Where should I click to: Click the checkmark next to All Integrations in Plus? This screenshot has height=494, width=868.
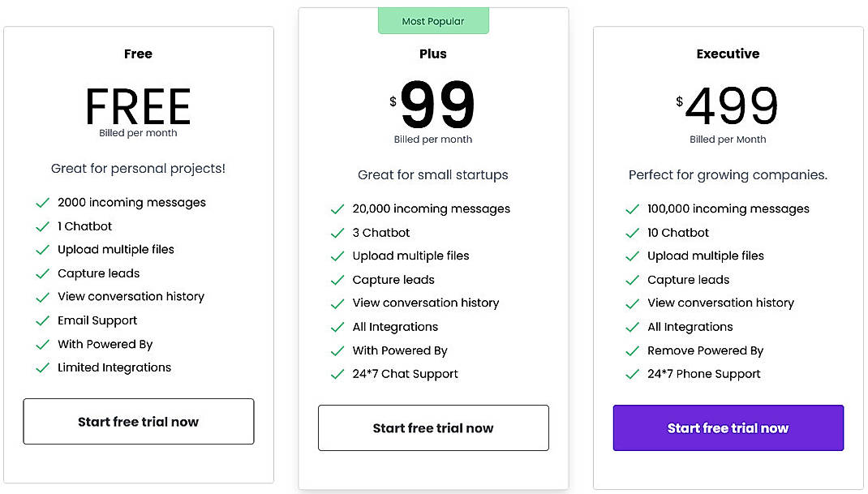click(337, 327)
